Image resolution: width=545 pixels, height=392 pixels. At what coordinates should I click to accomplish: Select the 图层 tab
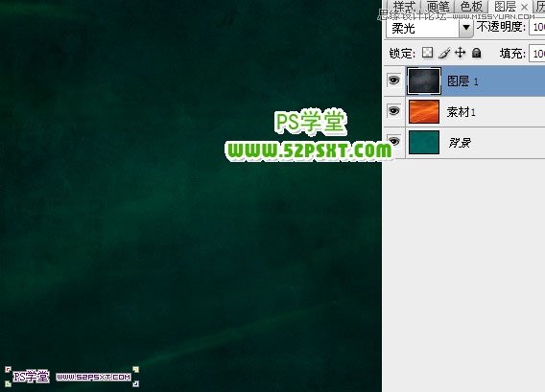[505, 7]
